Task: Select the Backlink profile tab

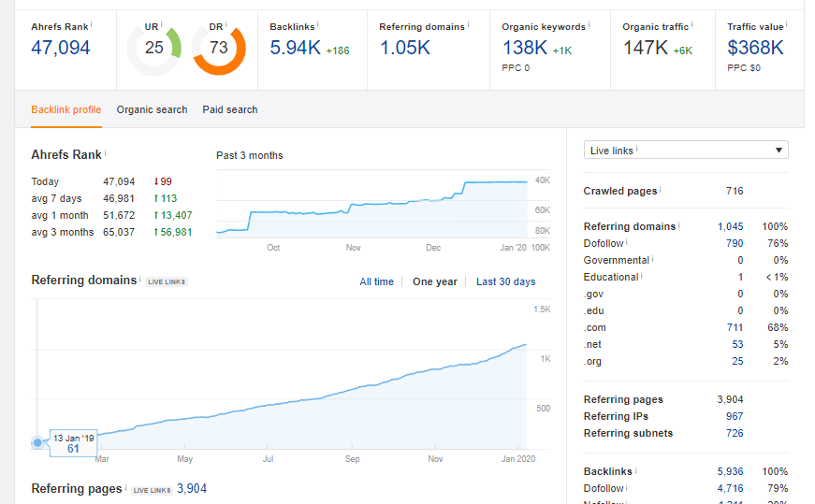Action: tap(65, 110)
